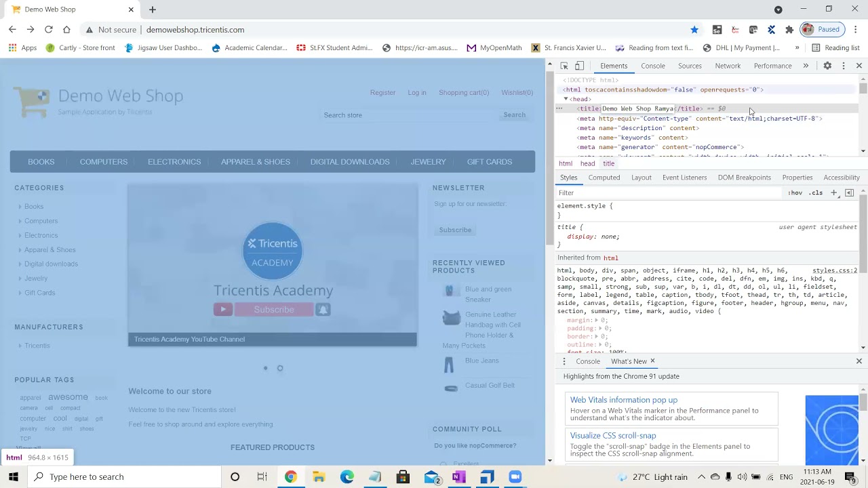Image resolution: width=868 pixels, height=488 pixels.
Task: Show more DevTools tabs
Action: point(806,66)
